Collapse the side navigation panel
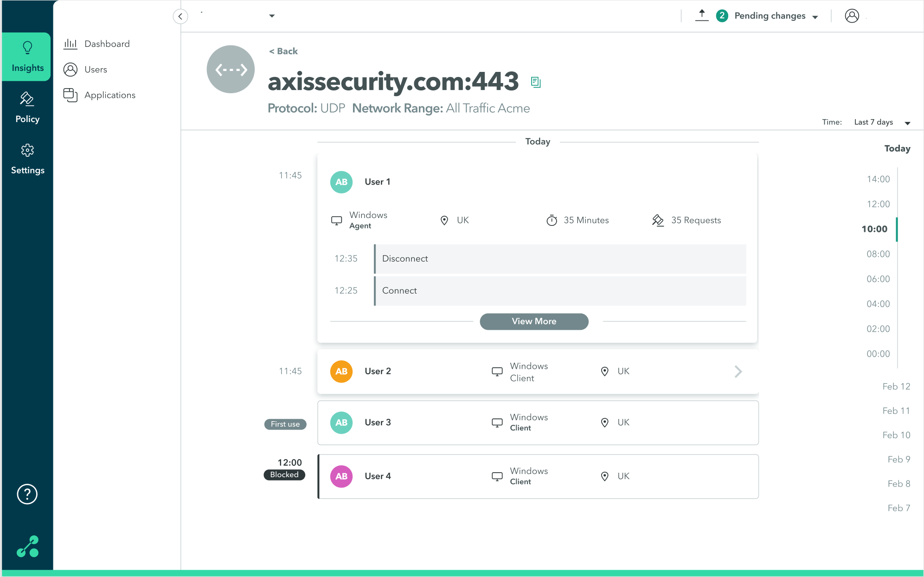Screen dimensions: 924x577 click(x=180, y=16)
